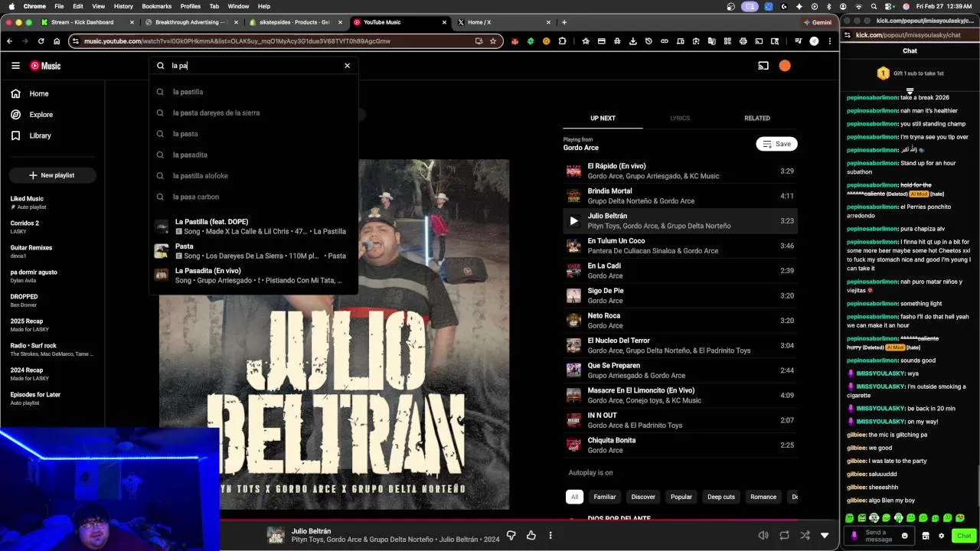The image size is (980, 551).
Task: Collapse the player page with down arrow
Action: pos(825,536)
